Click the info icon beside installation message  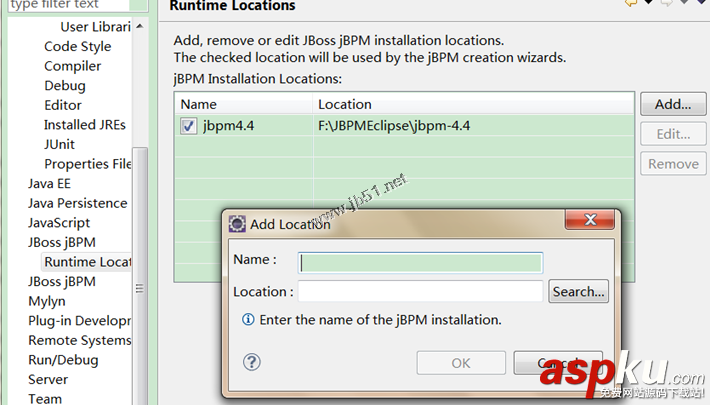pos(248,319)
